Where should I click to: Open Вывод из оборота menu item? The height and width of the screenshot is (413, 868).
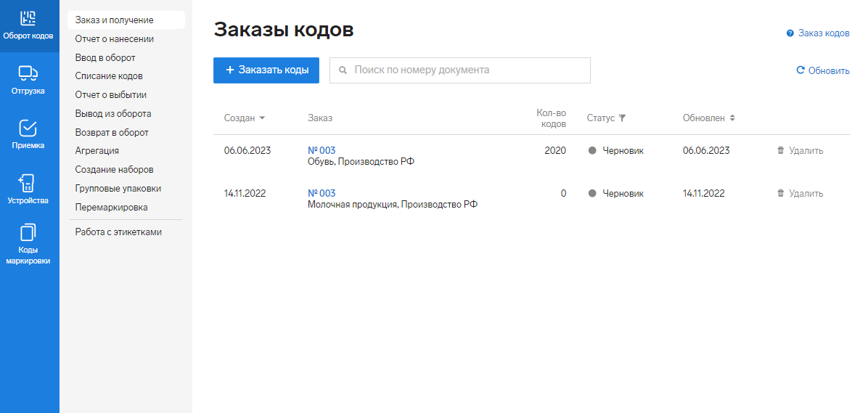point(113,113)
